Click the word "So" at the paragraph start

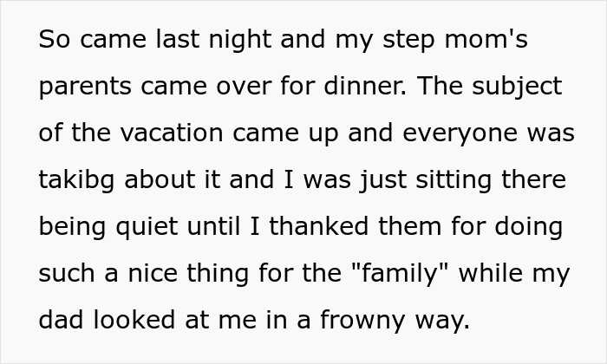point(54,41)
